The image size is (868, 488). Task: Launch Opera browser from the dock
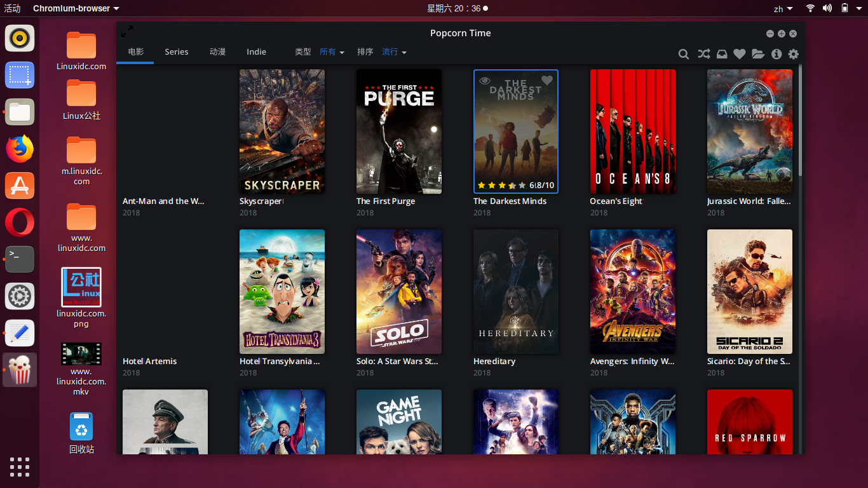tap(20, 222)
